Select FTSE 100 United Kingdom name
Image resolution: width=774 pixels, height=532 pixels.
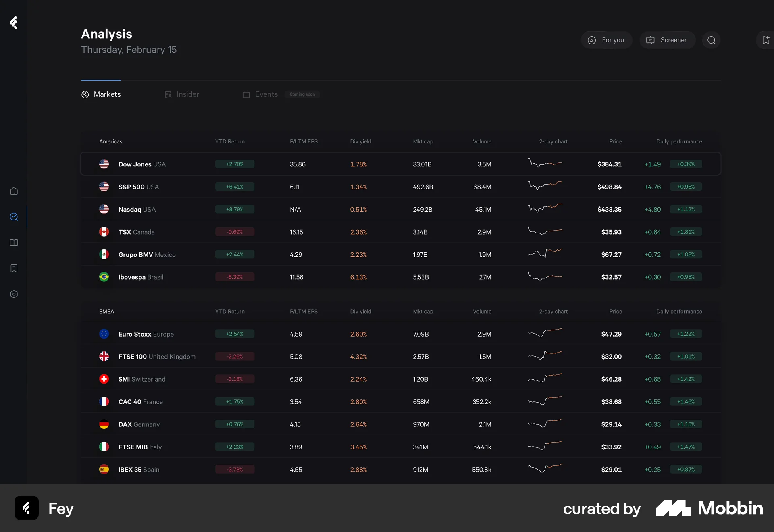tap(157, 357)
